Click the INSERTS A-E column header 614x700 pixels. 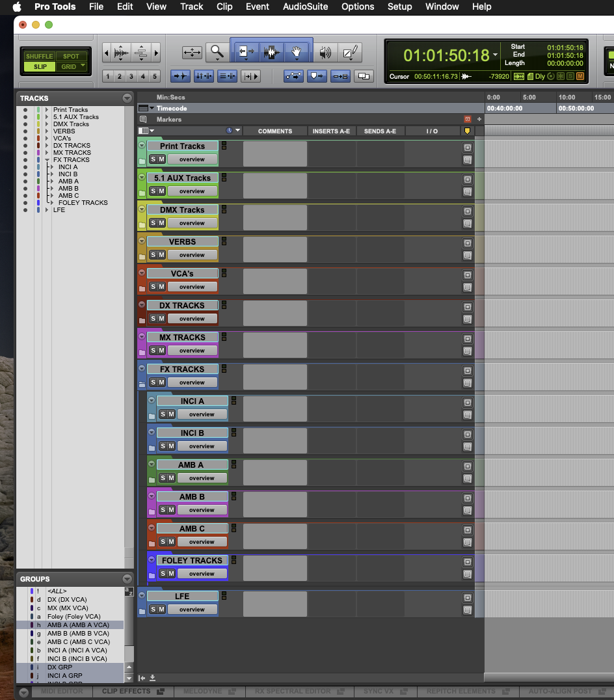[x=331, y=131]
